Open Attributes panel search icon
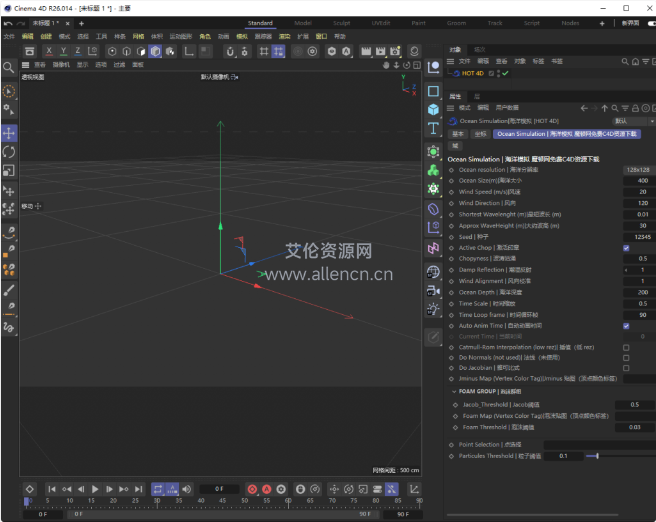 (615, 108)
